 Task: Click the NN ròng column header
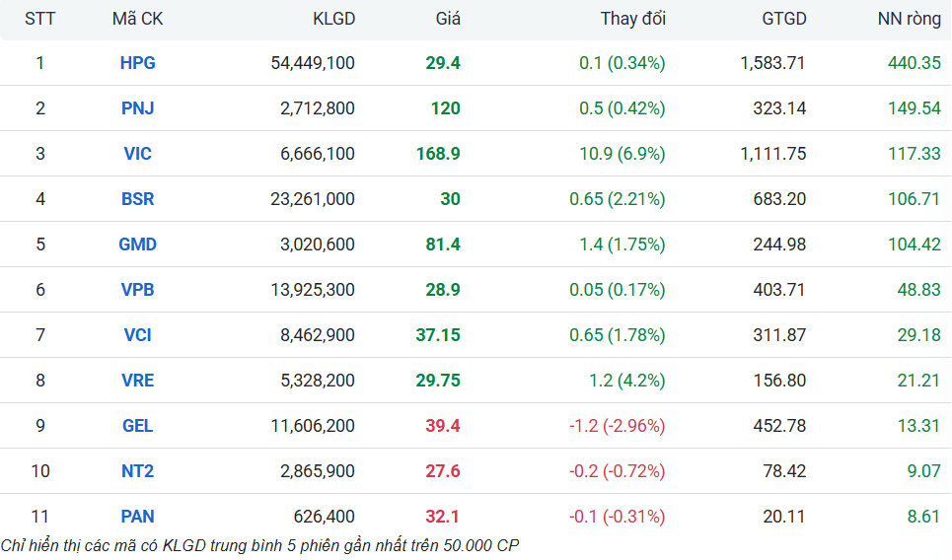909,19
